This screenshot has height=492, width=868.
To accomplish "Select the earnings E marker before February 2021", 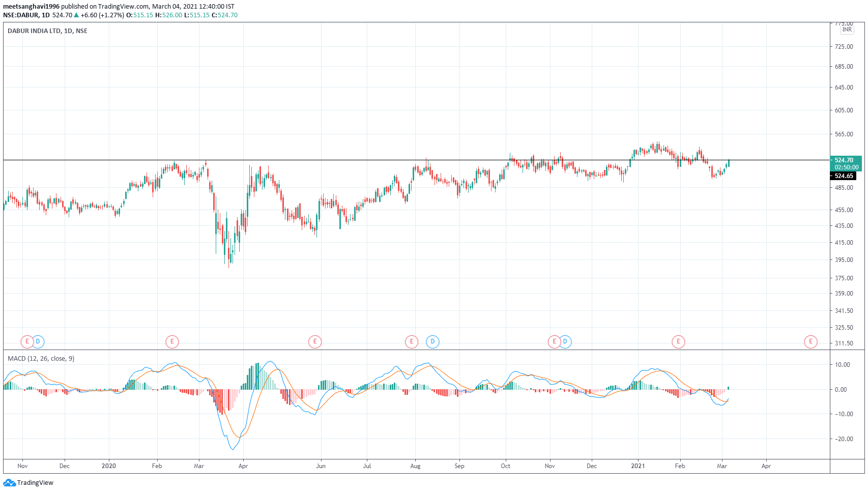I will click(678, 342).
